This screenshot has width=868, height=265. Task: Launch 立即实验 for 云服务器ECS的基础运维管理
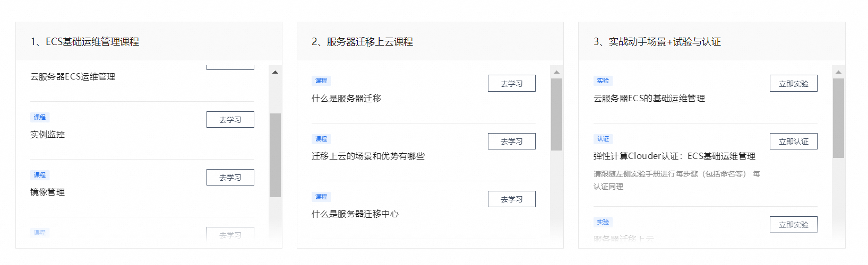[x=793, y=84]
